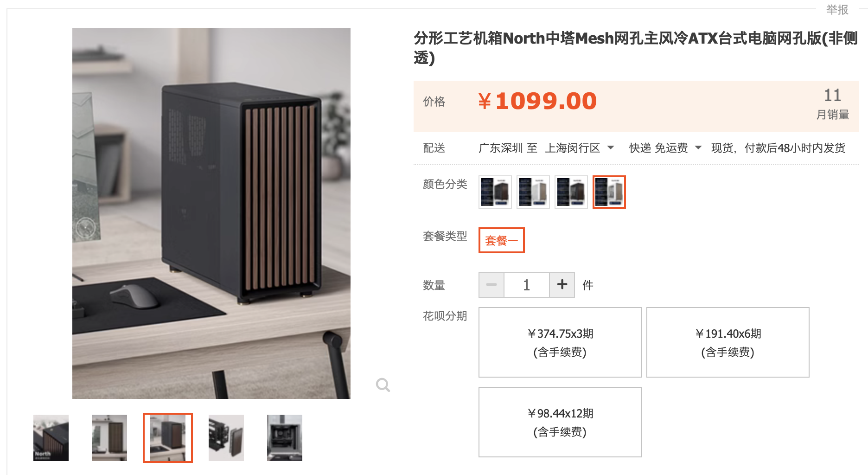This screenshot has width=868, height=475.
Task: Click the magnifier zoom icon beside product image
Action: click(x=383, y=385)
